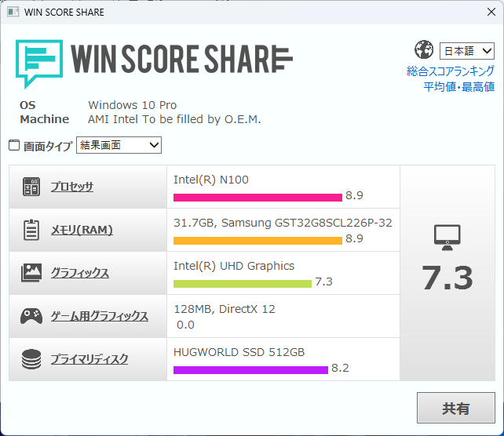Click the title bar application icon
The height and width of the screenshot is (436, 504).
point(13,13)
